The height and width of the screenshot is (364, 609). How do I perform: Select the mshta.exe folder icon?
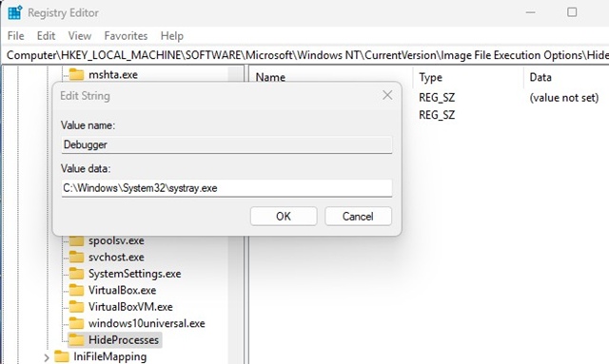point(76,74)
